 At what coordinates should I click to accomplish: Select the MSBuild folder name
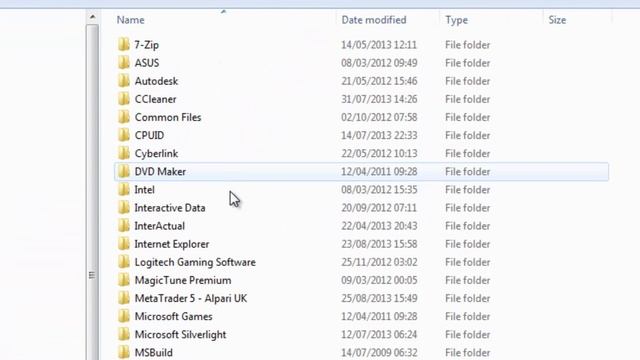(x=153, y=353)
